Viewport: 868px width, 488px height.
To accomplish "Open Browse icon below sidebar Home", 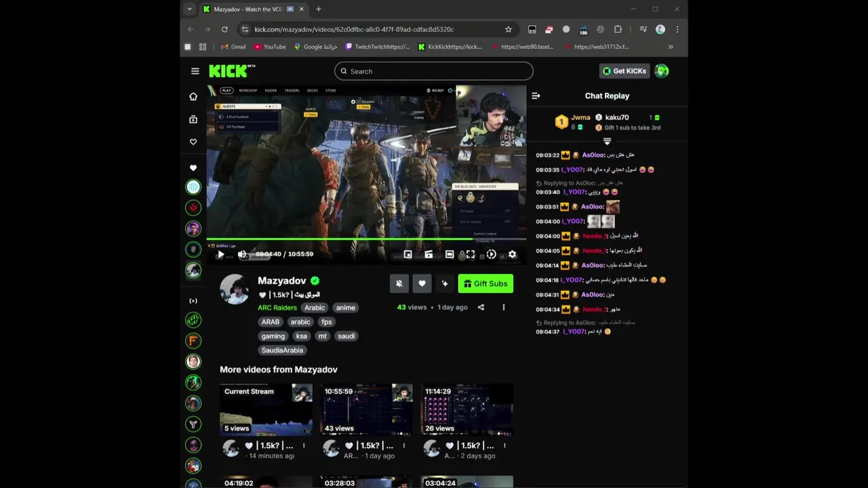I will 193,119.
